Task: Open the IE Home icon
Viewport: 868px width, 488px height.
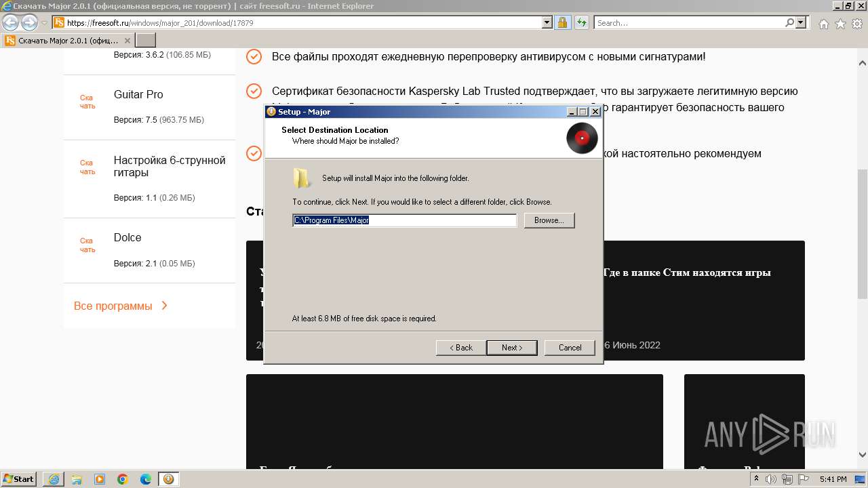Action: (x=823, y=24)
